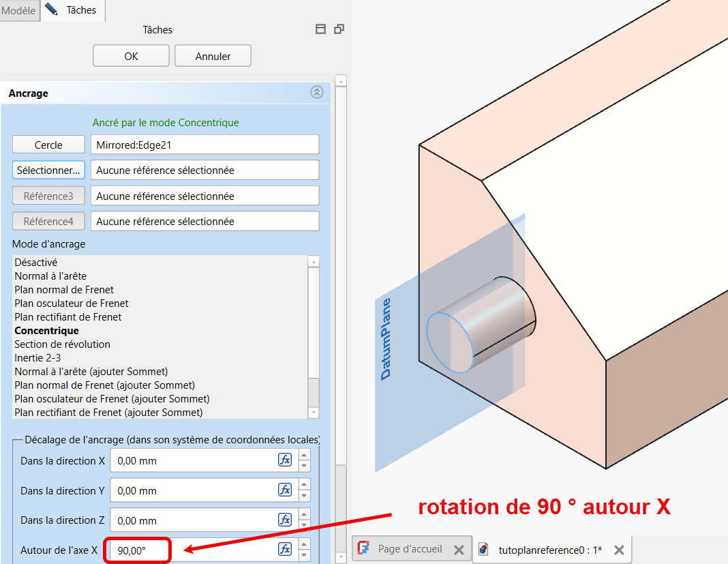Float the Tâches panel window
This screenshot has width=728, height=564.
[x=339, y=29]
